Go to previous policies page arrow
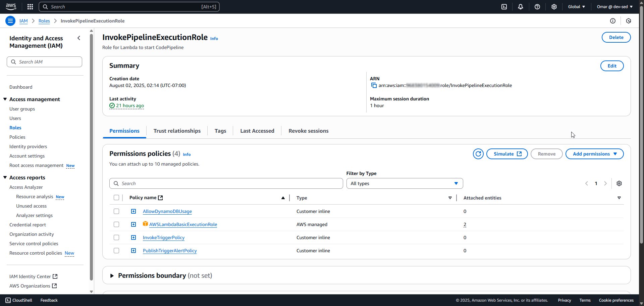 tap(587, 183)
